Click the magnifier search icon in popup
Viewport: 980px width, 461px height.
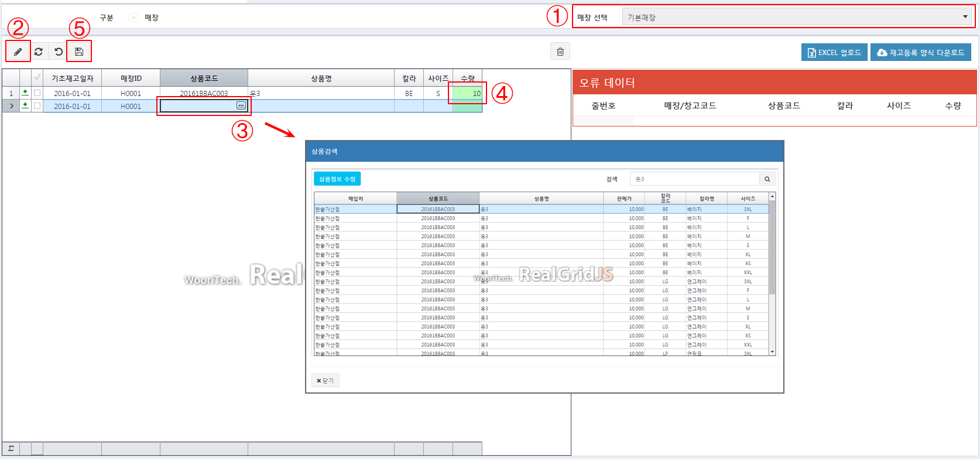pyautogui.click(x=767, y=179)
